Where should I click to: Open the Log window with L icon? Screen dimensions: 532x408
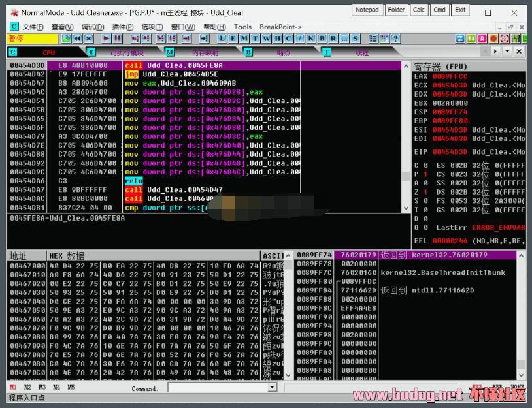[222, 39]
